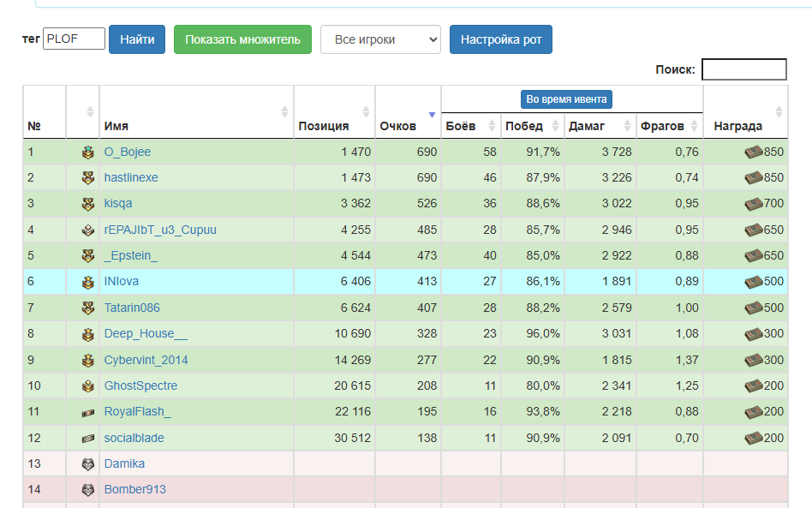Screen dimensions: 812x508
Task: Open Настройка рот settings button
Action: click(x=501, y=39)
